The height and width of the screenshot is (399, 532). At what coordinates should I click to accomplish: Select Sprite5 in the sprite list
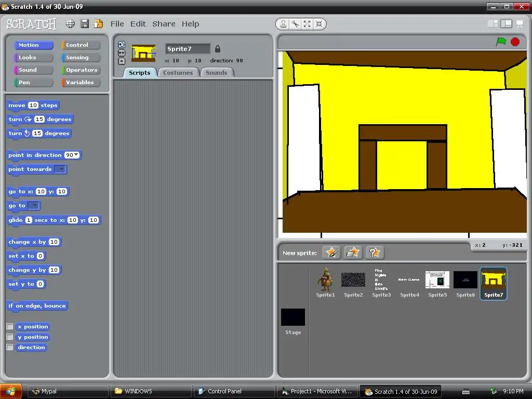click(437, 283)
